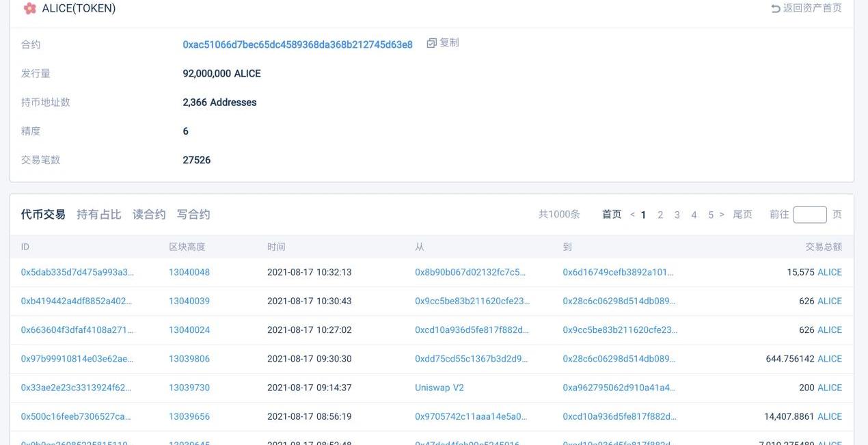Copy the contract address with the 复制 icon
This screenshot has width=868, height=445.
click(443, 43)
